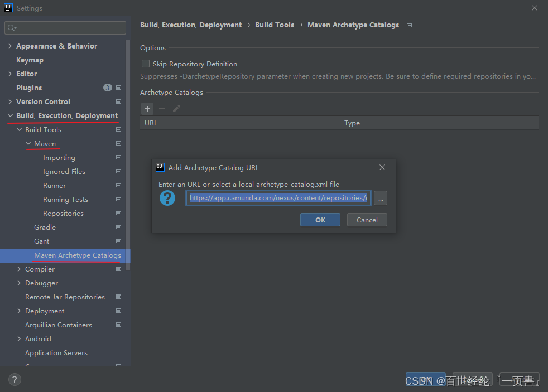
Task: Click the icon next to breadcrumb title
Action: pos(409,25)
